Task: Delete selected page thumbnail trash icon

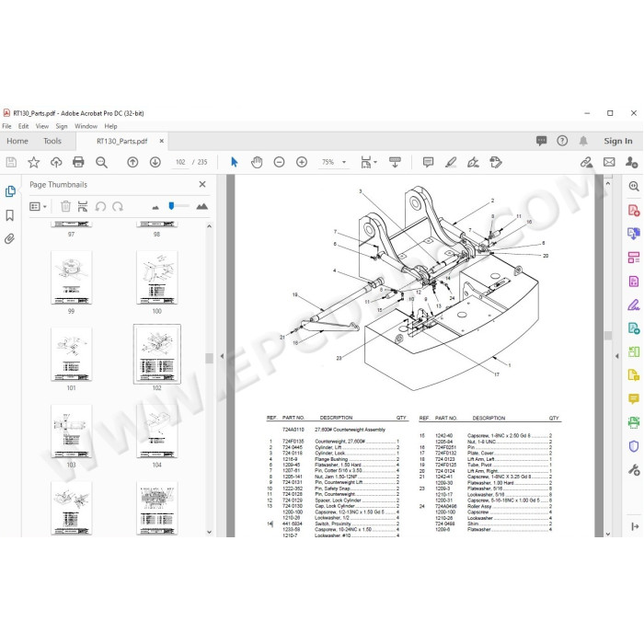Action: 65,207
